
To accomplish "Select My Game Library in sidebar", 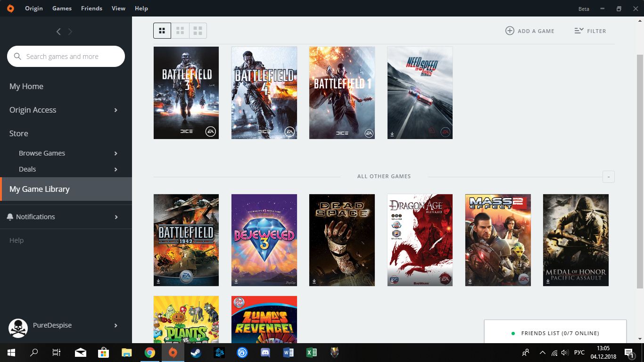I will coord(66,189).
